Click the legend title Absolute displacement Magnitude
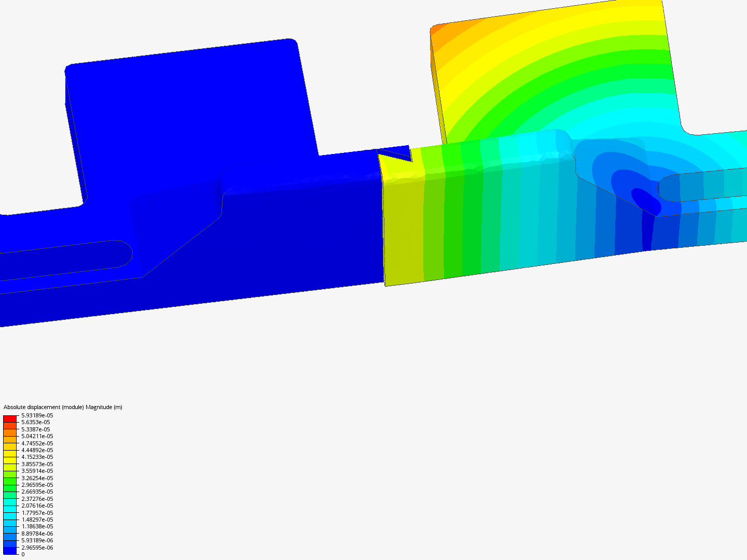Screen dimensions: 747x560 coord(62,407)
